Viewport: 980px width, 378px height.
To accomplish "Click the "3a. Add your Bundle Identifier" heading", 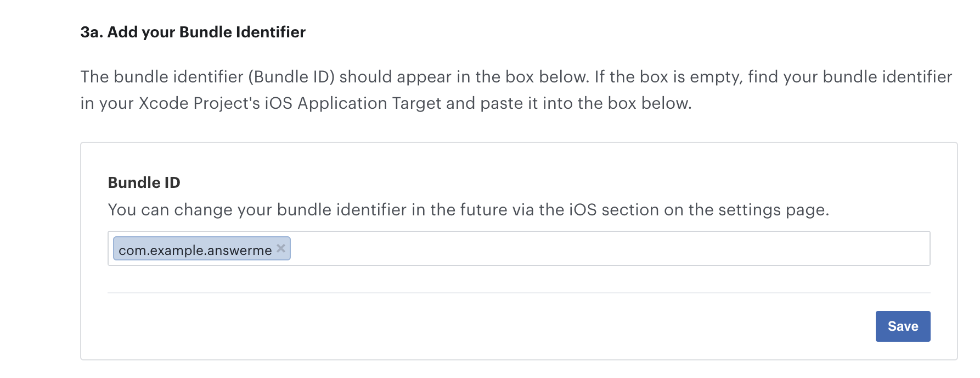I will (193, 32).
